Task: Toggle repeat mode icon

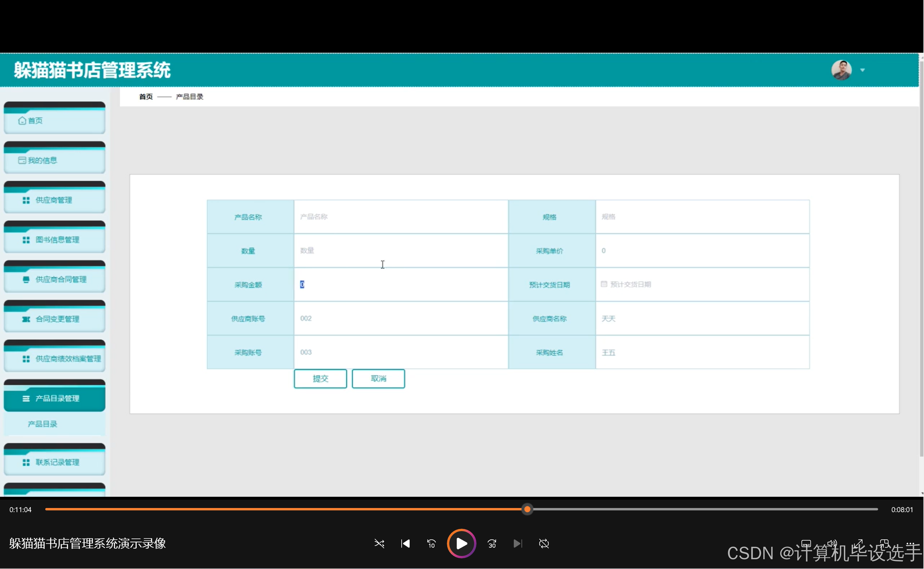Action: [544, 544]
